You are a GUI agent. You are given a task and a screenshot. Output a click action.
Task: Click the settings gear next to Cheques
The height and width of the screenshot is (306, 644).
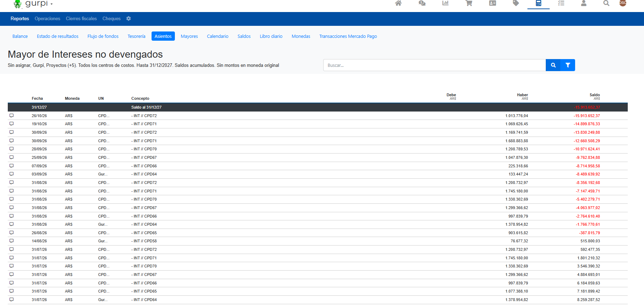pyautogui.click(x=129, y=19)
